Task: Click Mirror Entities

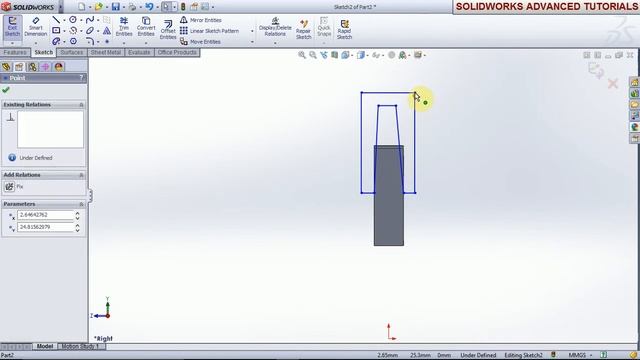Action: coord(201,20)
